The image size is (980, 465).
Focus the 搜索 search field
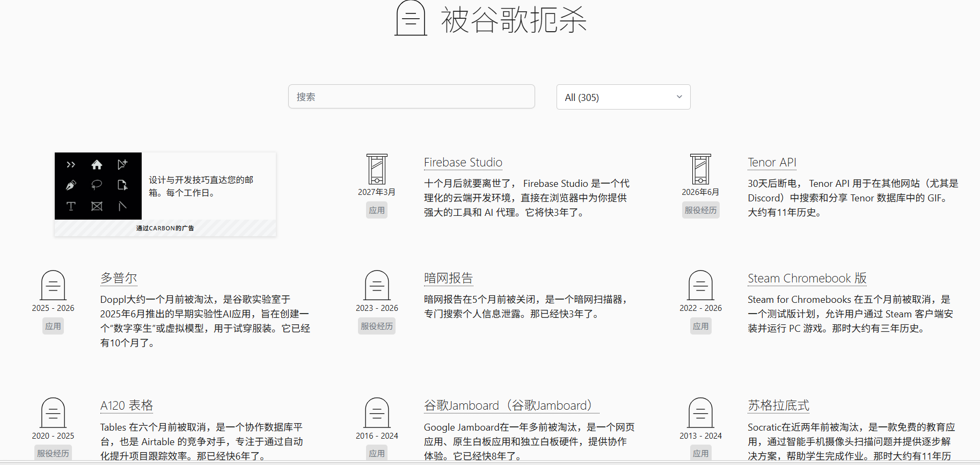click(x=412, y=97)
